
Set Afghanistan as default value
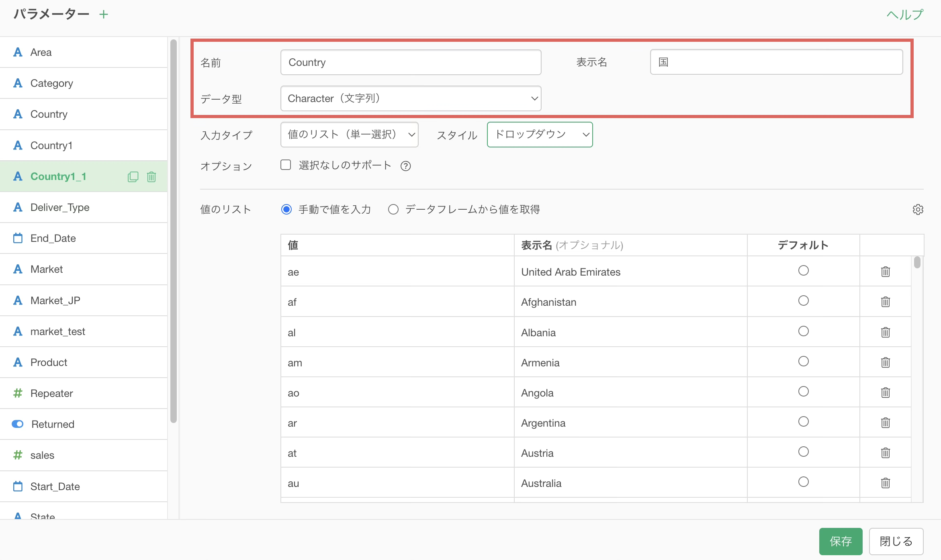coord(804,301)
